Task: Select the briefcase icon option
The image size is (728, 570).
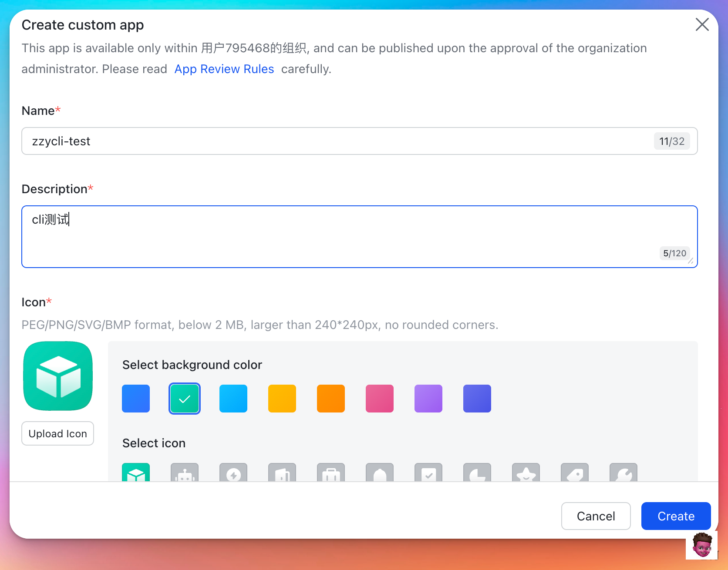Action: coord(331,472)
